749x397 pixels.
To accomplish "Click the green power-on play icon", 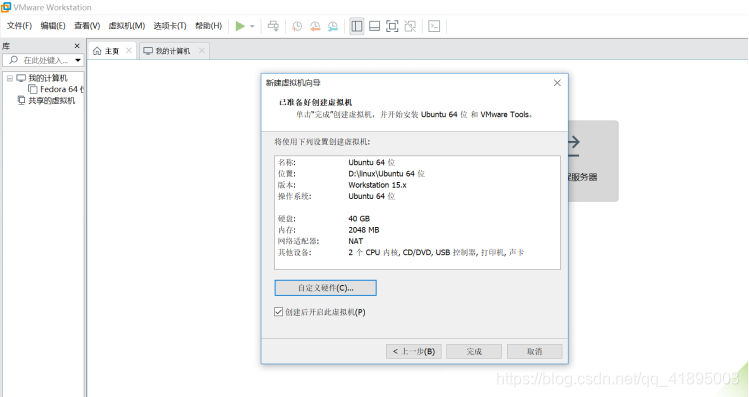I will pyautogui.click(x=240, y=26).
